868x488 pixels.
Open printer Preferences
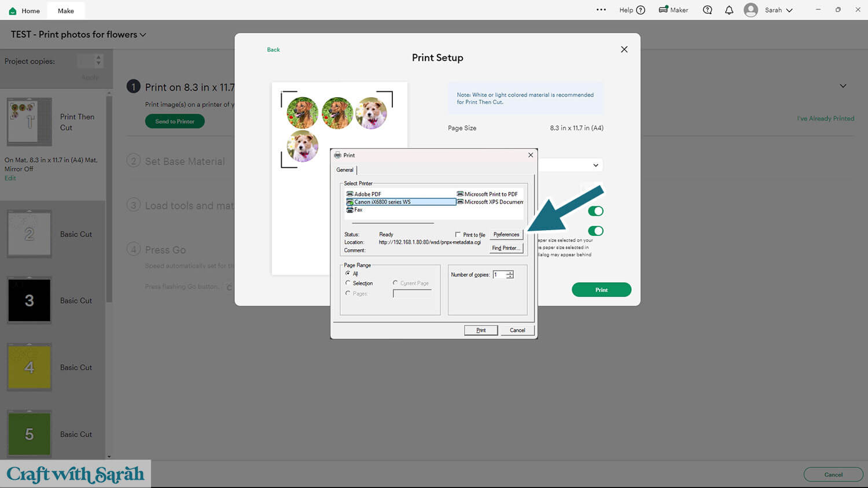(506, 235)
